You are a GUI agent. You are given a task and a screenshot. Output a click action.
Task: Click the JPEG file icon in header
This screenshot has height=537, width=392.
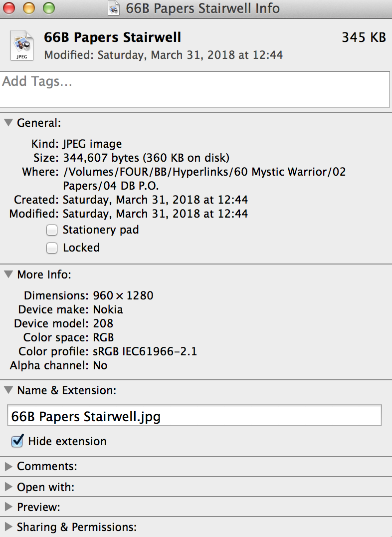tap(22, 45)
